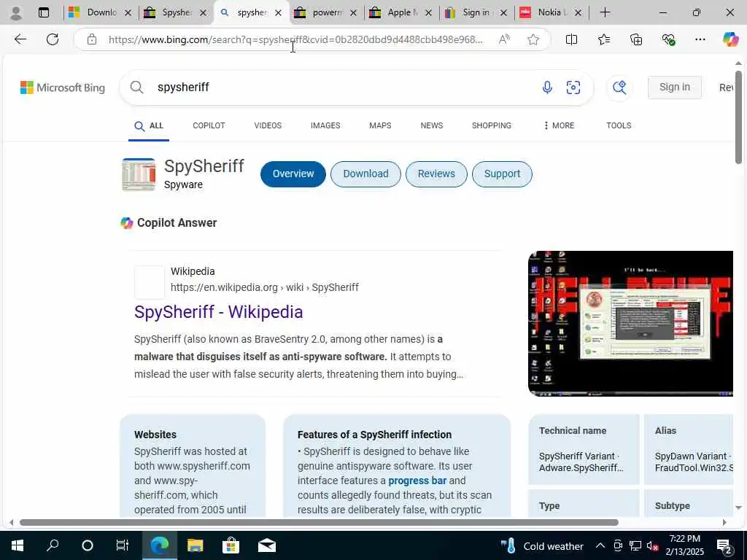Switch to the NEWS tab
This screenshot has width=747, height=560.
point(432,125)
